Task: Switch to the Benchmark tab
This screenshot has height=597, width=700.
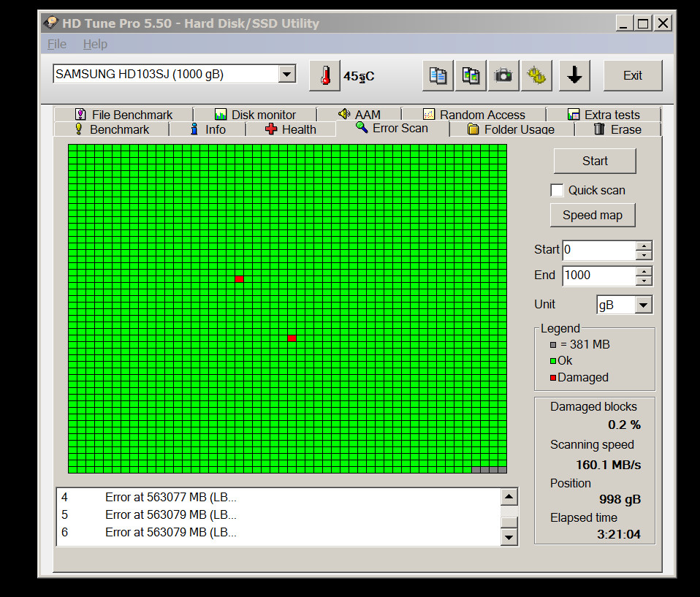Action: pyautogui.click(x=112, y=129)
